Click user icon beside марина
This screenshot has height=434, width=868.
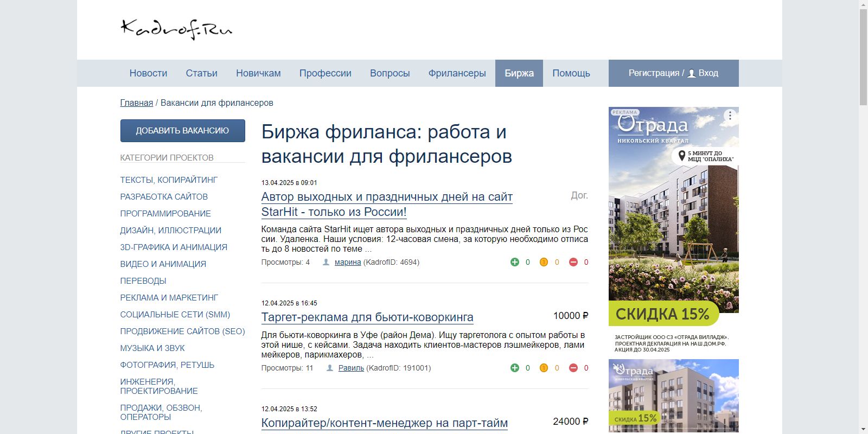click(x=326, y=262)
